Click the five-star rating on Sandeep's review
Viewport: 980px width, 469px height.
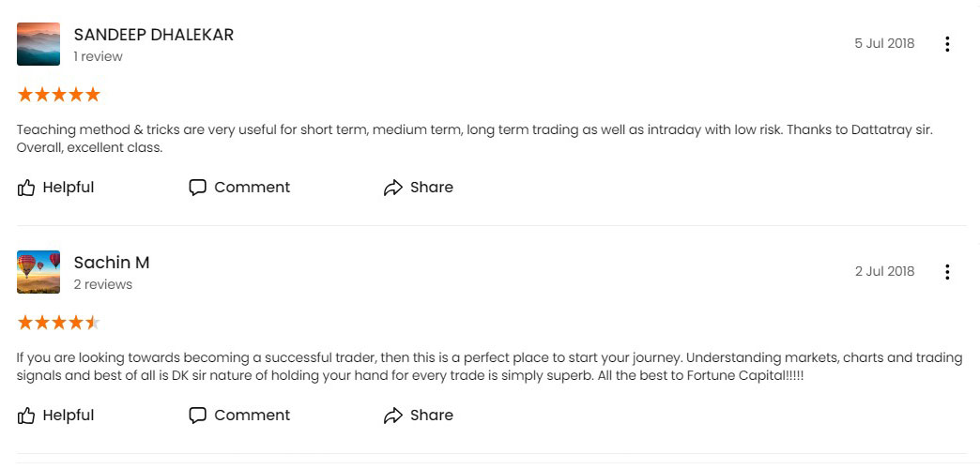(59, 95)
